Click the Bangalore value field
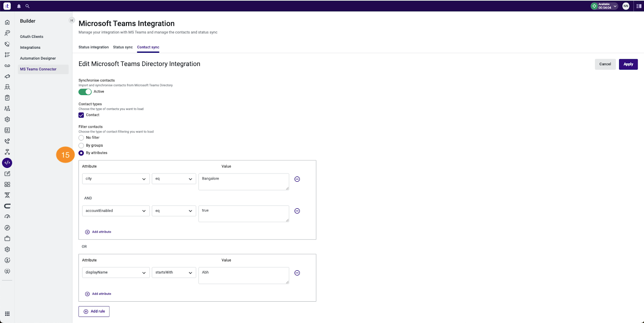The image size is (644, 323). [244, 182]
